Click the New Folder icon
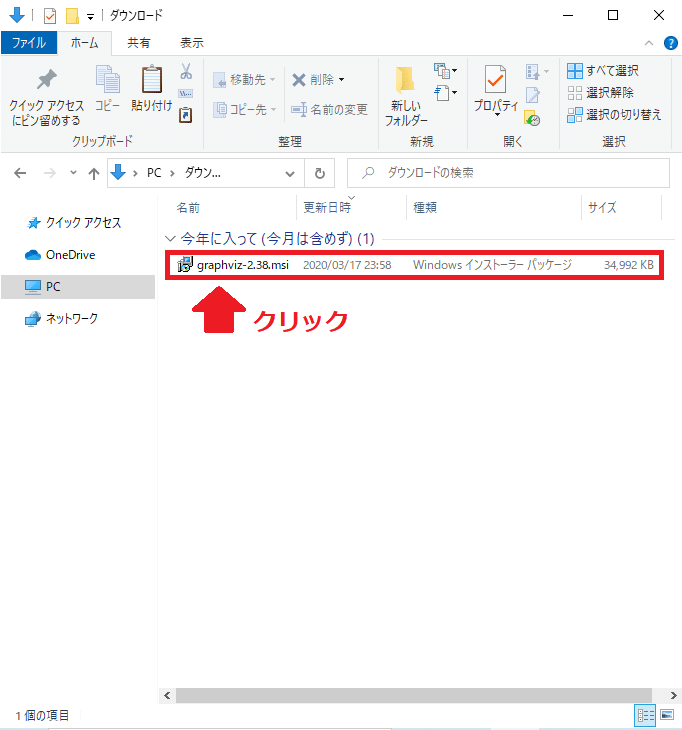The image size is (682, 730). pos(405,79)
